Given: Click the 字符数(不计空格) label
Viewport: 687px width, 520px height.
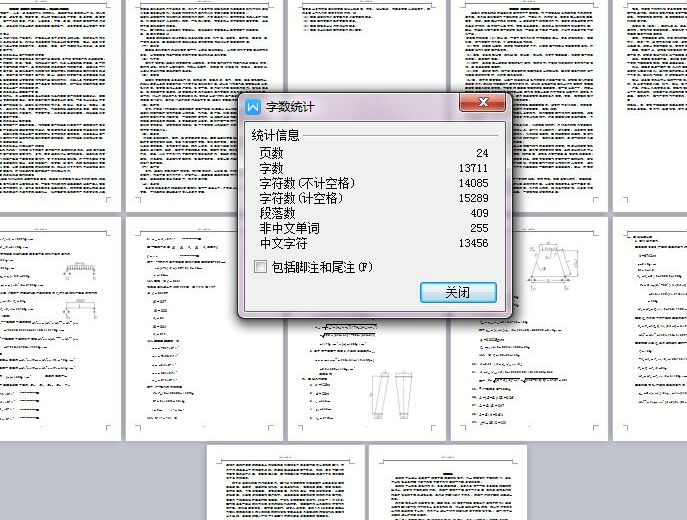Looking at the screenshot, I should pos(307,183).
